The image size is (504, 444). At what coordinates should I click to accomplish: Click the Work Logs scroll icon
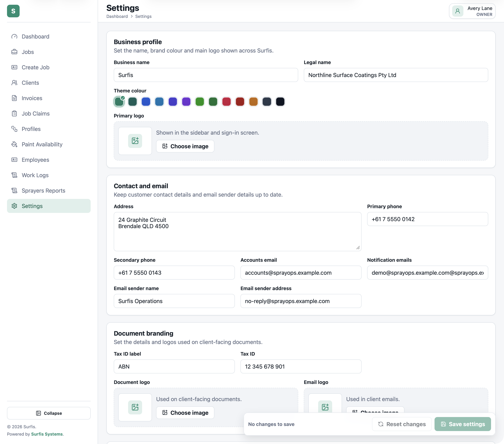point(14,175)
